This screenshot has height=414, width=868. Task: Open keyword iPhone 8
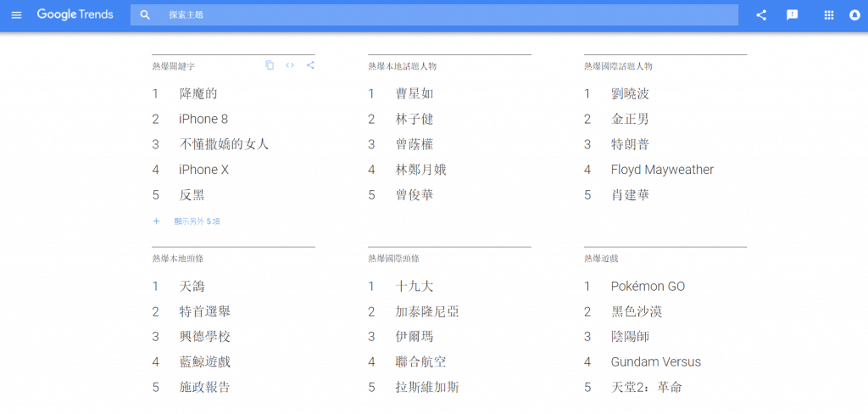(x=203, y=119)
